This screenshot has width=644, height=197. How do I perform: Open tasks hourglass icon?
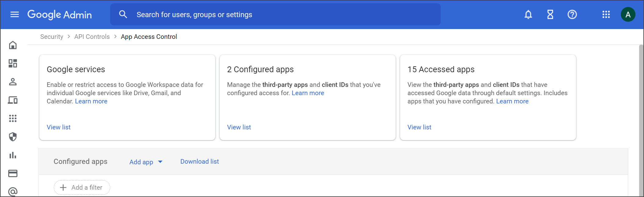click(x=550, y=14)
